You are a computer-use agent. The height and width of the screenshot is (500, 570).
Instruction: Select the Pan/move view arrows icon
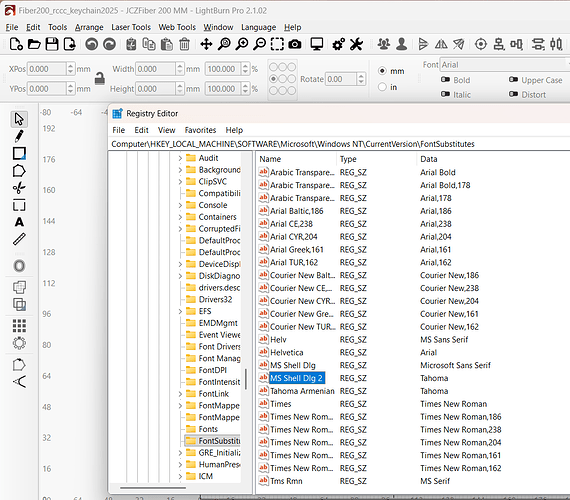click(x=206, y=44)
